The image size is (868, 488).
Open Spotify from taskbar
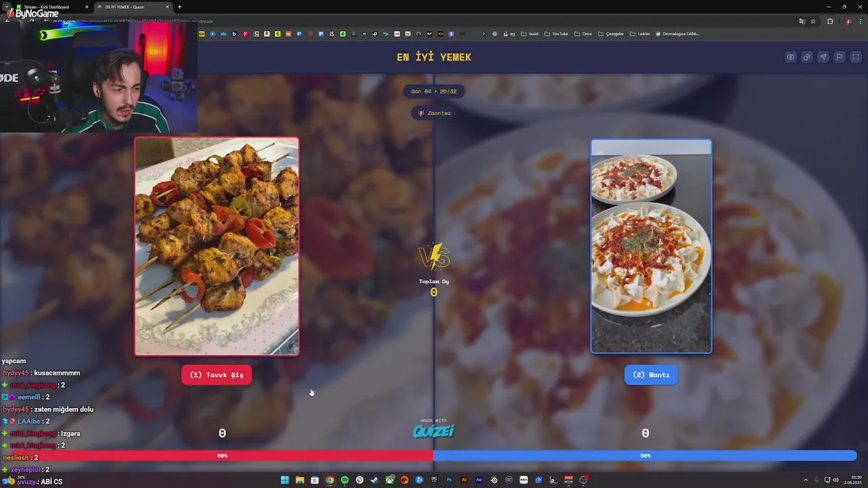344,480
